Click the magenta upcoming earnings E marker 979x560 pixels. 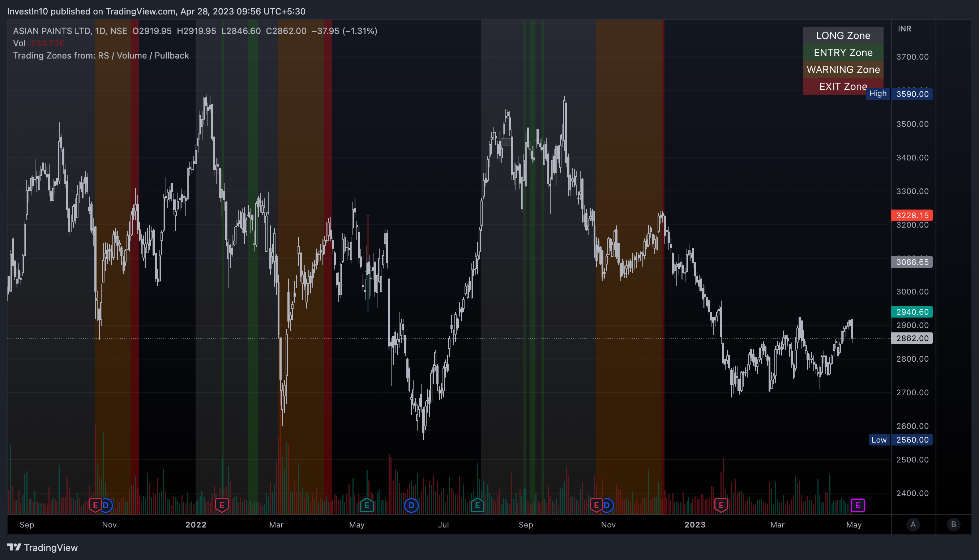click(858, 505)
